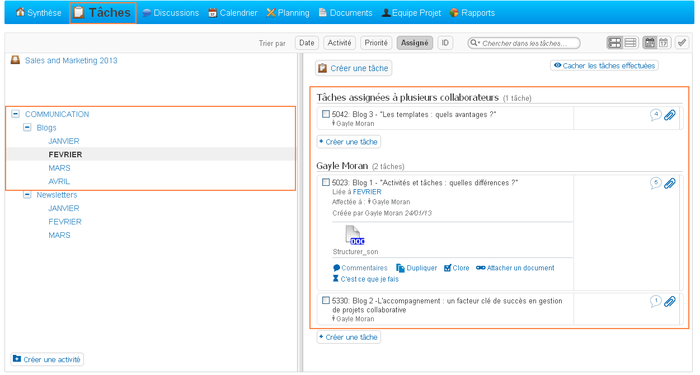Click the checkmark completed-tasks icon
The image size is (700, 375).
click(682, 43)
